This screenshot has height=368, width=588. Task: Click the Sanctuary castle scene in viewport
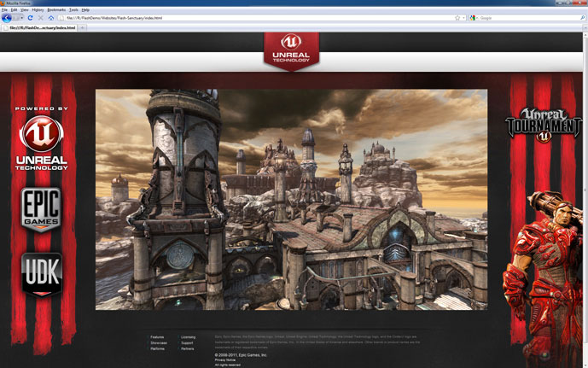(291, 199)
